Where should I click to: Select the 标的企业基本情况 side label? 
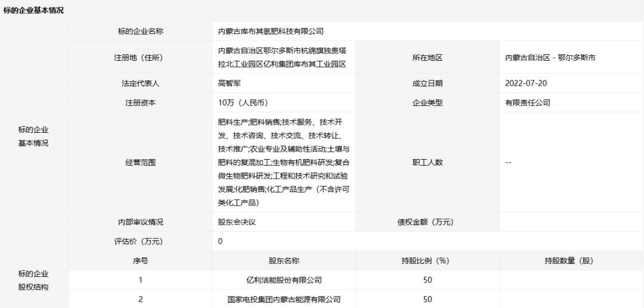coord(33,136)
